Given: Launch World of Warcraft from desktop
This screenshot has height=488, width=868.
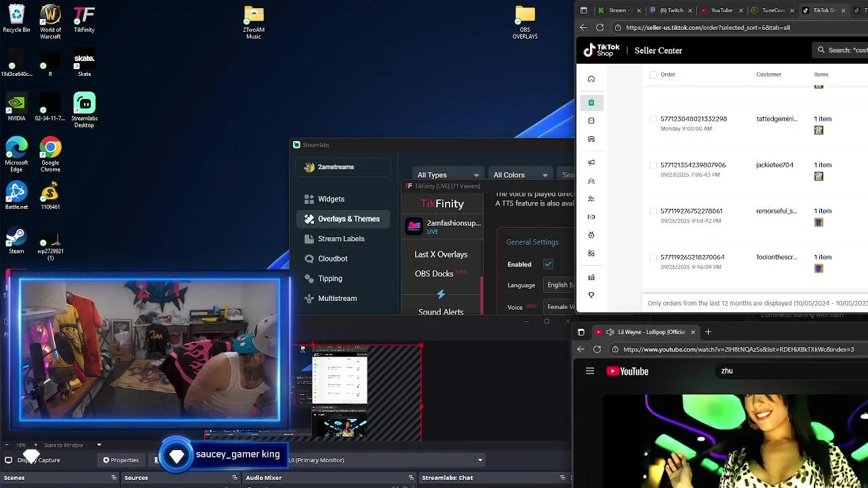Looking at the screenshot, I should click(x=50, y=22).
